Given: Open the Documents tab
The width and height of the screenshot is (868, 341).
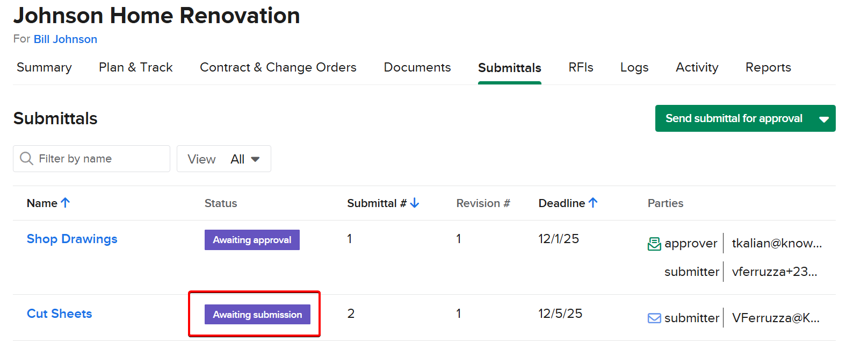Looking at the screenshot, I should coord(417,68).
